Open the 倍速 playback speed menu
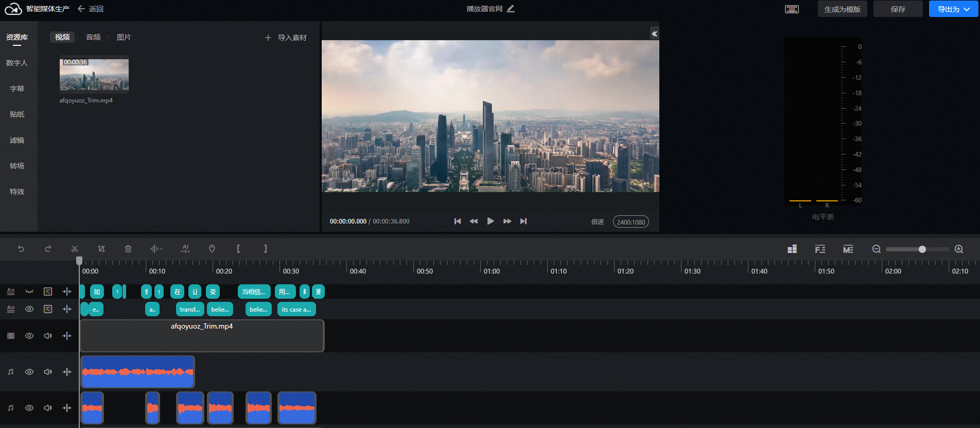This screenshot has width=980, height=428. click(x=598, y=221)
